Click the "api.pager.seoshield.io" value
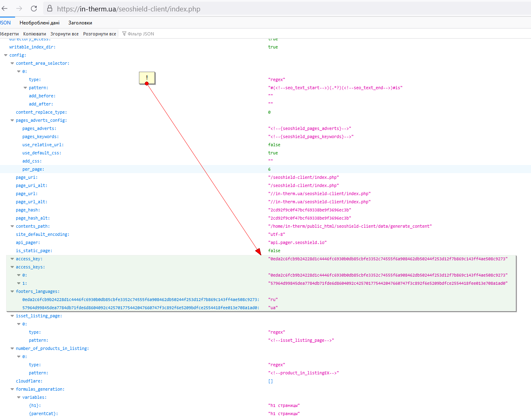 point(297,243)
